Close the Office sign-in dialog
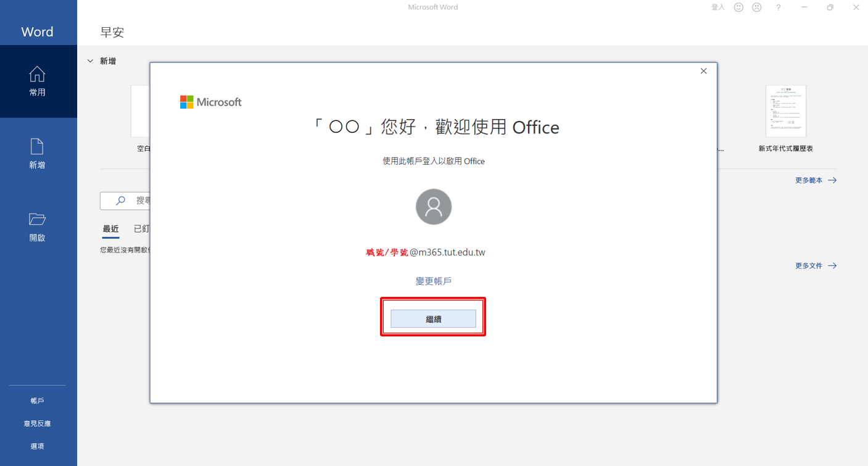868x466 pixels. pyautogui.click(x=703, y=71)
